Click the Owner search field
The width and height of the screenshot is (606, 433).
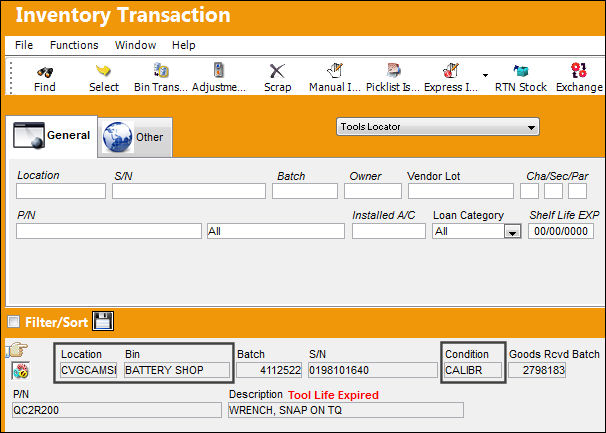pyautogui.click(x=373, y=191)
